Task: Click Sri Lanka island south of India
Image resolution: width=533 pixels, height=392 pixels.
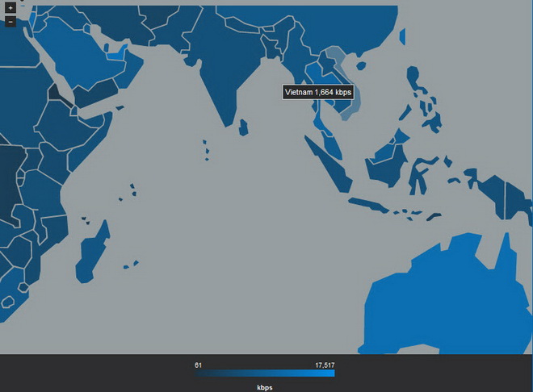Action: click(x=243, y=127)
